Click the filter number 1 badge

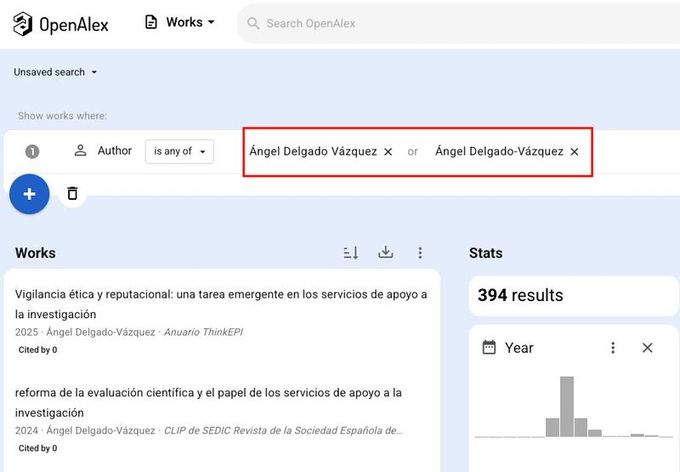coord(32,151)
